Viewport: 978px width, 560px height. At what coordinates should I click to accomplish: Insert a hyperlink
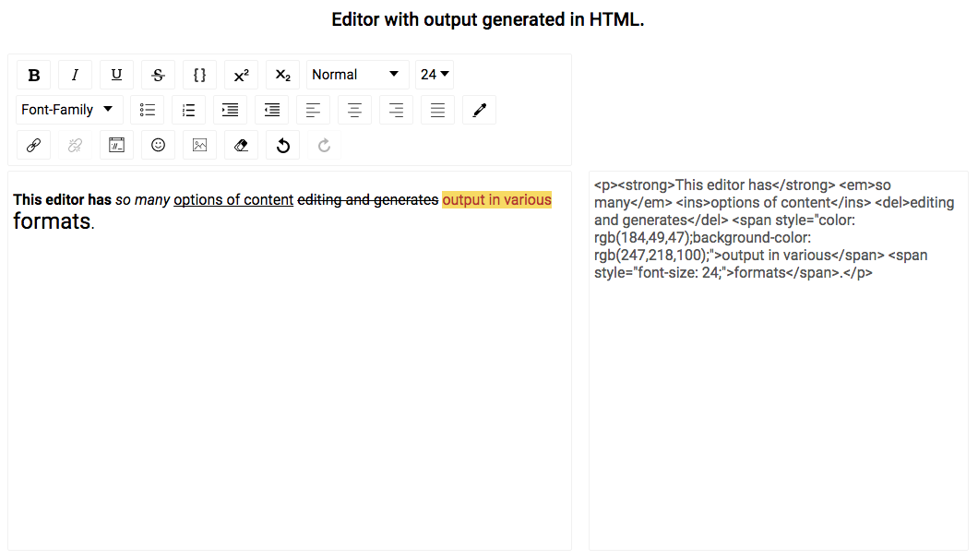pyautogui.click(x=33, y=145)
